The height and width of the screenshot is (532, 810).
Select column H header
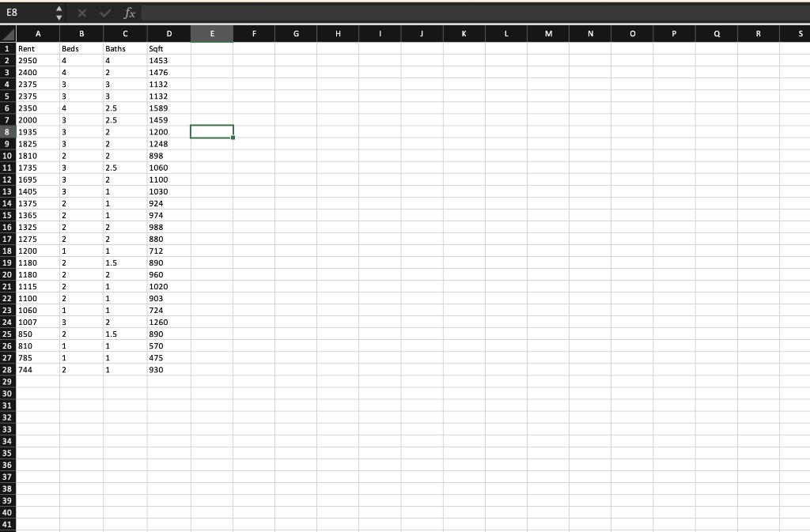(x=338, y=33)
